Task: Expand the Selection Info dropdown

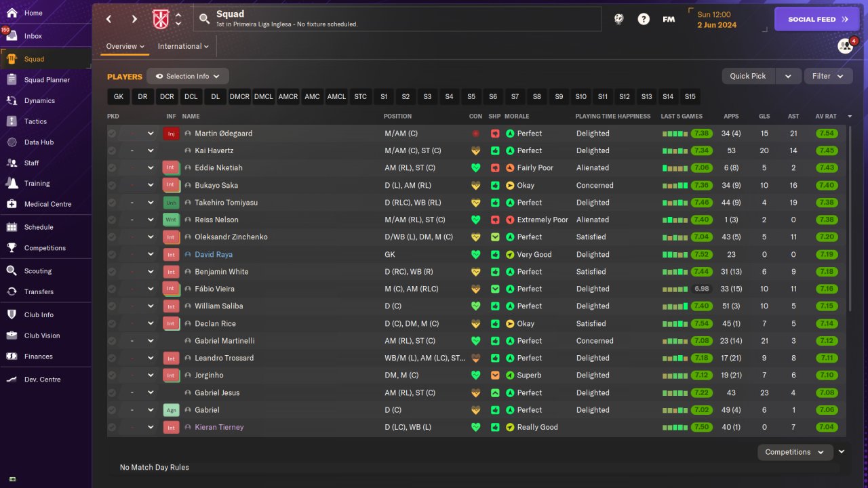Action: (188, 76)
